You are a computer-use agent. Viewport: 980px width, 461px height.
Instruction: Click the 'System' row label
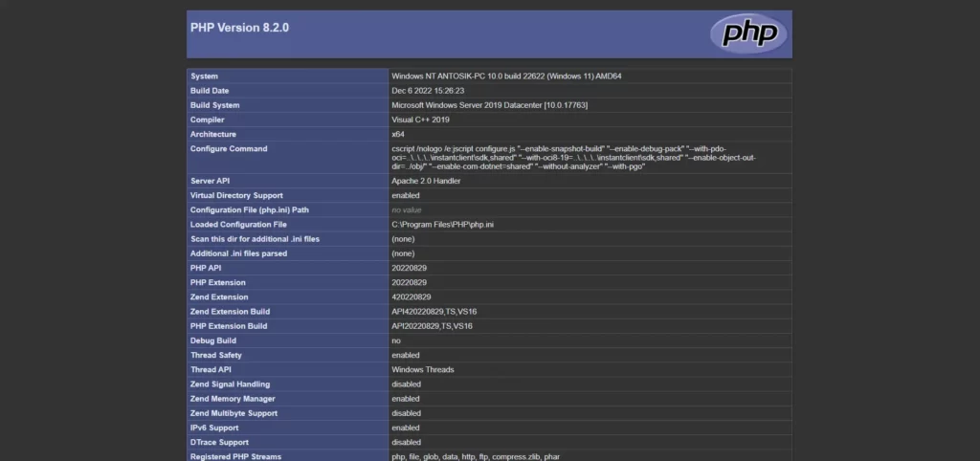point(204,77)
